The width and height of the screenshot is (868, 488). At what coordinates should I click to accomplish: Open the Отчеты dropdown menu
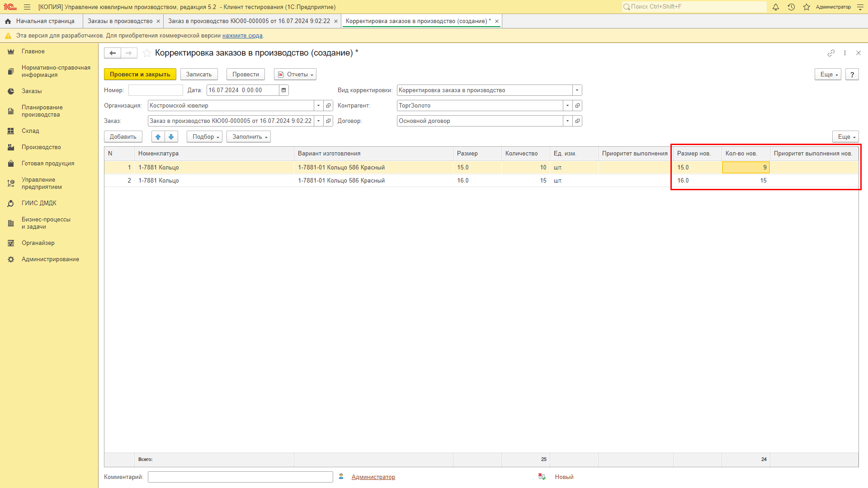coord(295,75)
